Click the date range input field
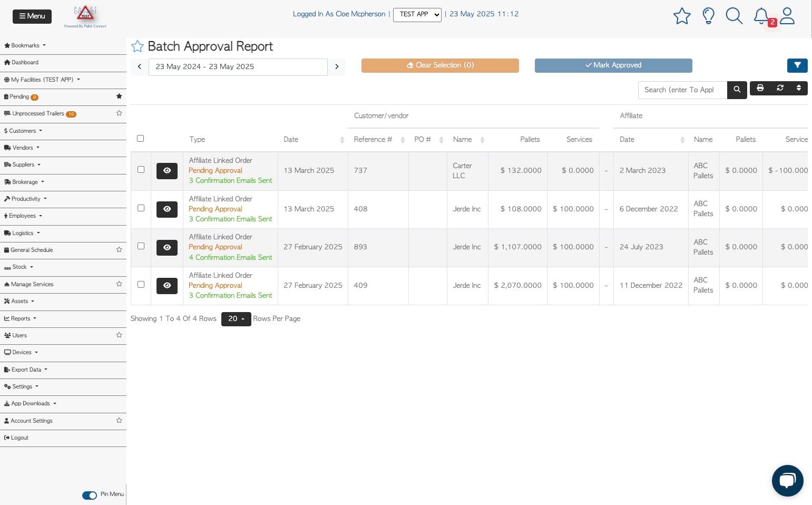 [x=238, y=67]
